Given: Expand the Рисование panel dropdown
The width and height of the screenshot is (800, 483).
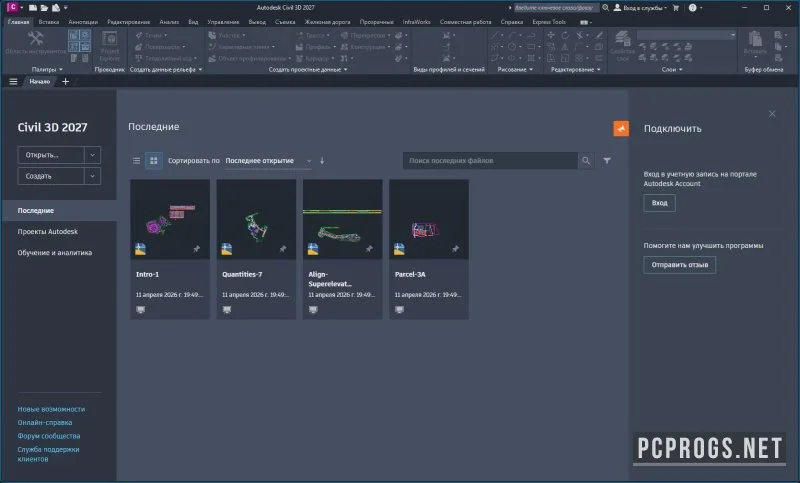Looking at the screenshot, I should (531, 69).
